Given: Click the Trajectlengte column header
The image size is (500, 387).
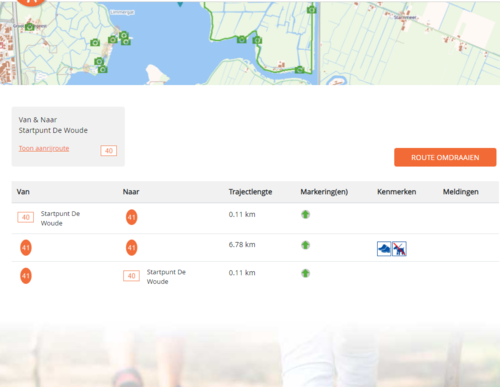Looking at the screenshot, I should point(250,192).
